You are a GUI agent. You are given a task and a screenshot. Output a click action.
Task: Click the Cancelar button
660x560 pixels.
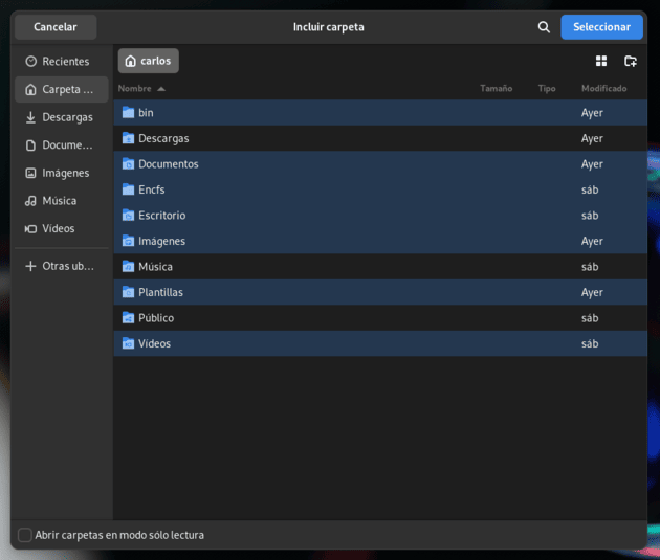pyautogui.click(x=56, y=27)
